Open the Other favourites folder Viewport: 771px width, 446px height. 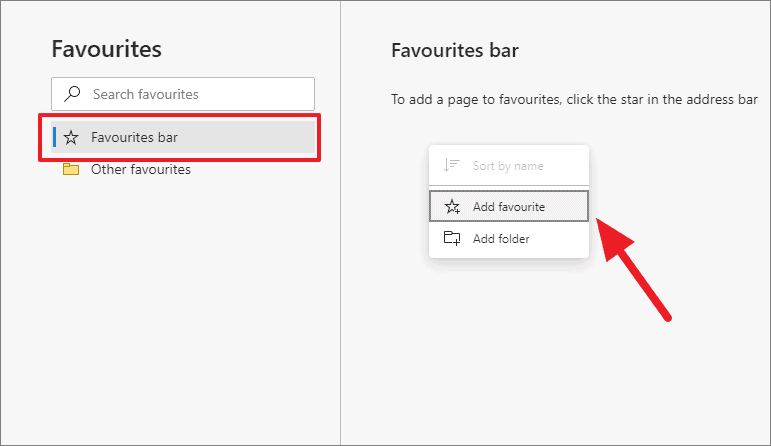pyautogui.click(x=183, y=169)
